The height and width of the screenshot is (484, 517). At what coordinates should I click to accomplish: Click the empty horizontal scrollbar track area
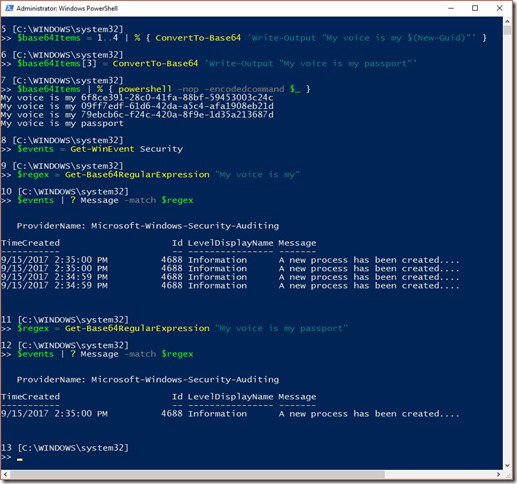[x=439, y=474]
